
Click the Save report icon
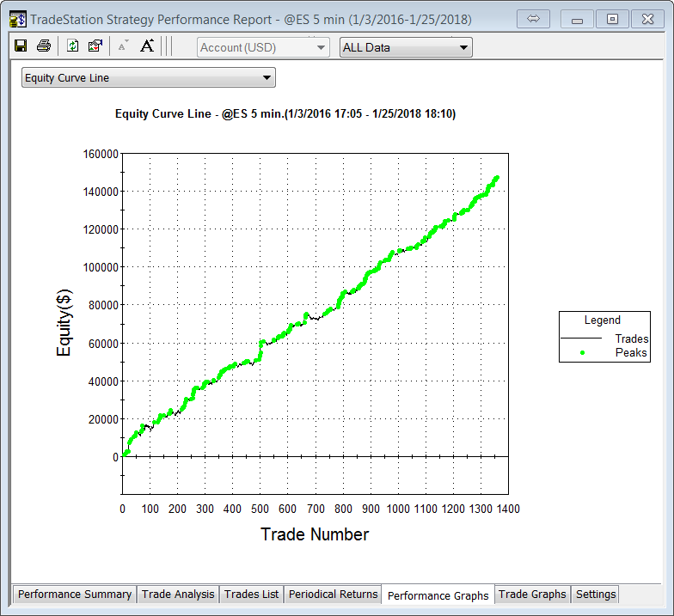click(x=21, y=46)
